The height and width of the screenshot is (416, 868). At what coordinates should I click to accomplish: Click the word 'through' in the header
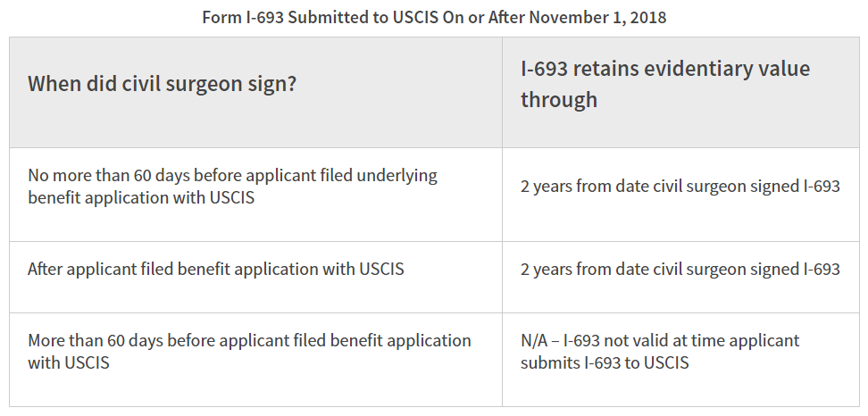point(559,100)
